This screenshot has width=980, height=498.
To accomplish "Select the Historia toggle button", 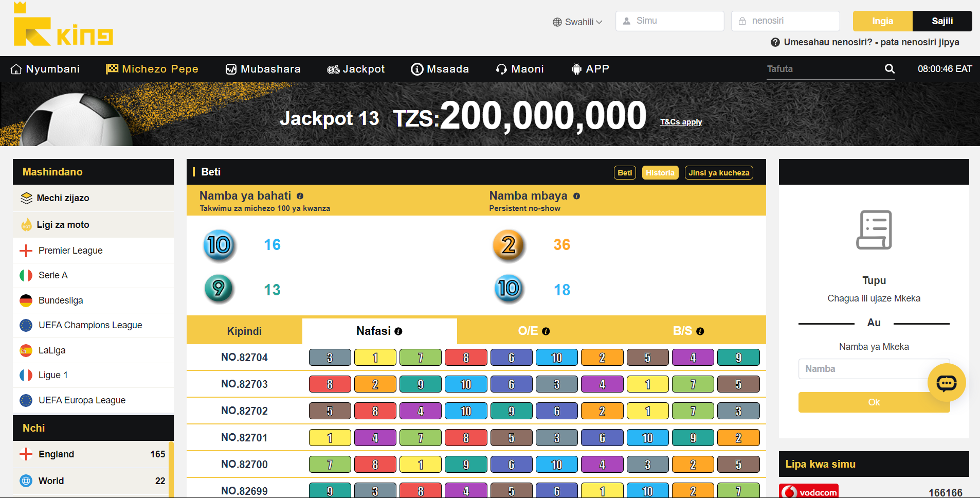I will [x=660, y=173].
